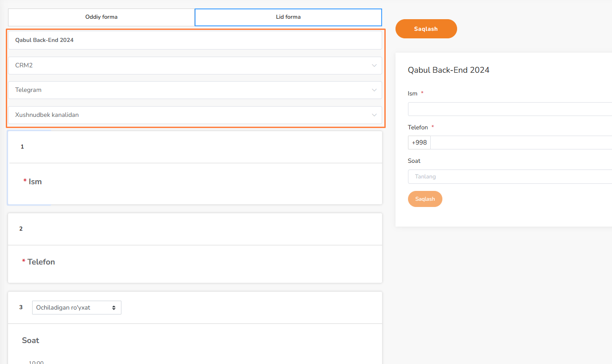Click the +998 country code prefix
The height and width of the screenshot is (364, 612).
419,143
